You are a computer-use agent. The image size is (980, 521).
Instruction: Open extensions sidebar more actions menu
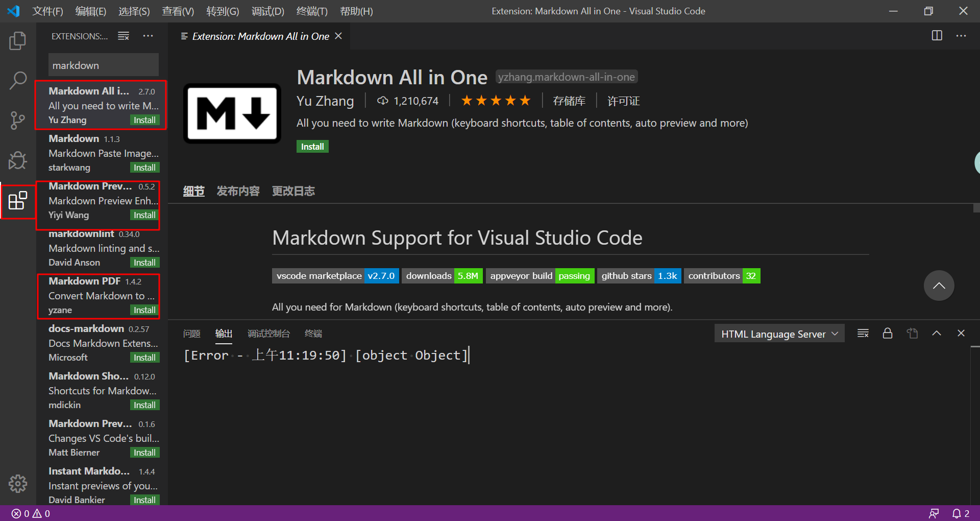(148, 36)
